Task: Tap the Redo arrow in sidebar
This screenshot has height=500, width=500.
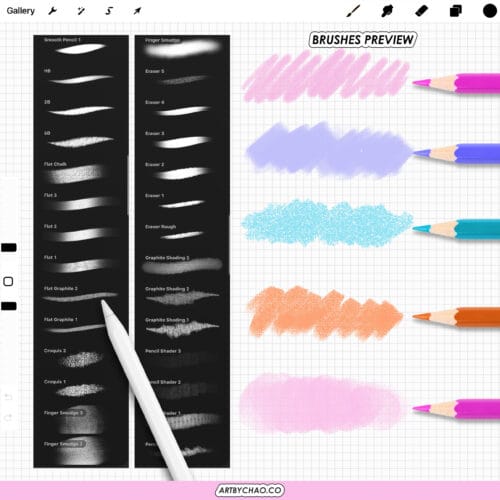Action: pyautogui.click(x=8, y=417)
